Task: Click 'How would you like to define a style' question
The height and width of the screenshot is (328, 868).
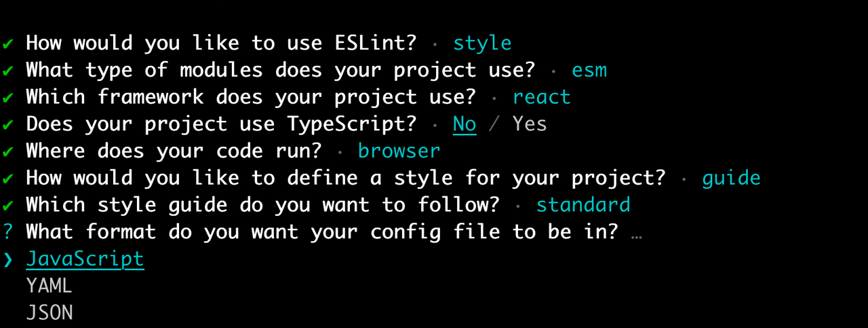Action: coord(346,178)
